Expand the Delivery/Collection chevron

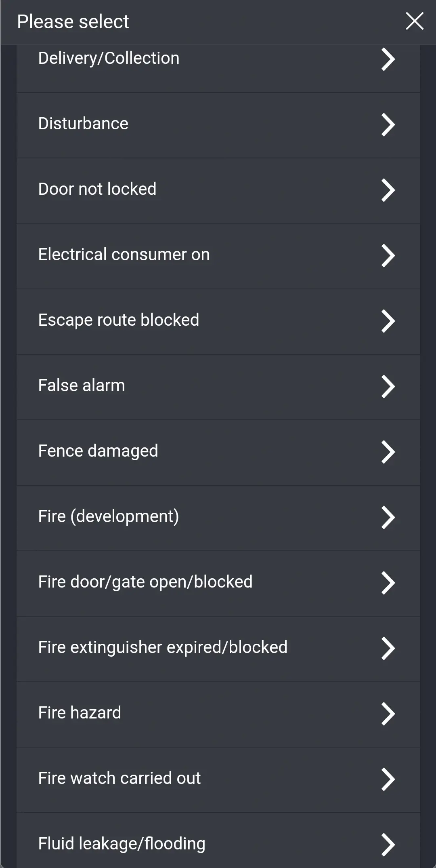pos(388,59)
